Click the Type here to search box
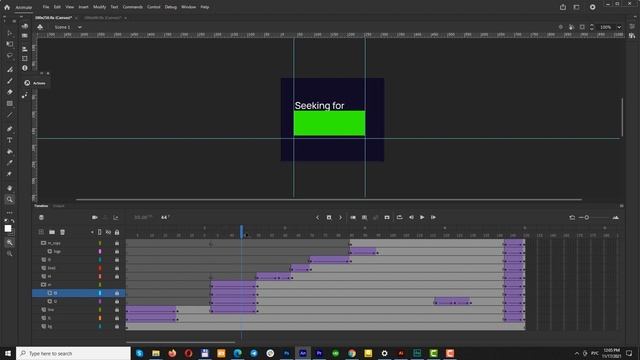This screenshot has width=640, height=360. [x=73, y=353]
